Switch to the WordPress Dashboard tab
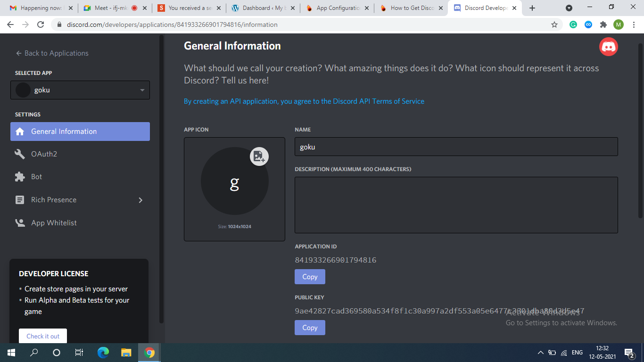 (x=262, y=8)
